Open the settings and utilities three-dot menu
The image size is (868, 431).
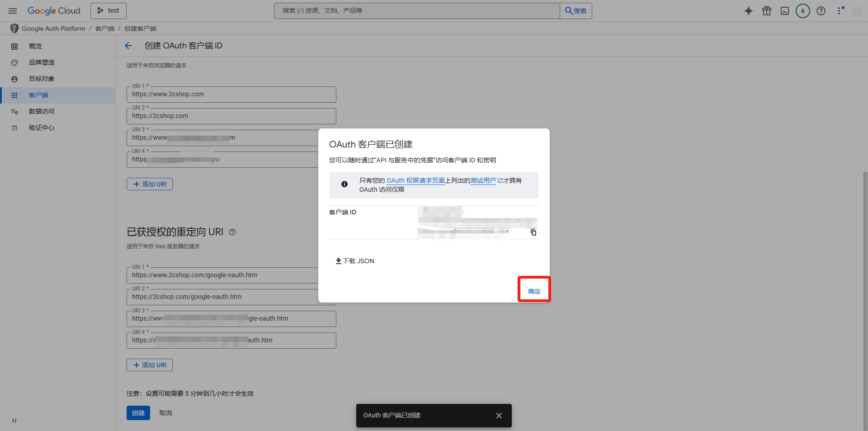(840, 11)
